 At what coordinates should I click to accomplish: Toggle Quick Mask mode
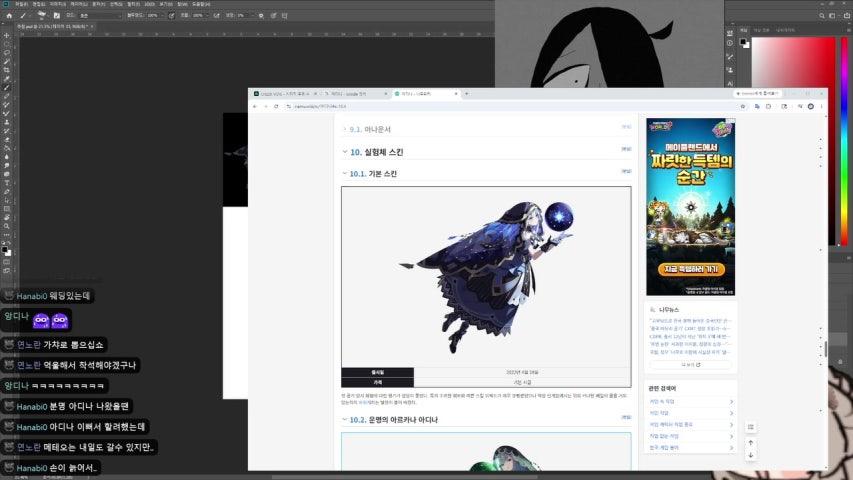click(x=7, y=261)
